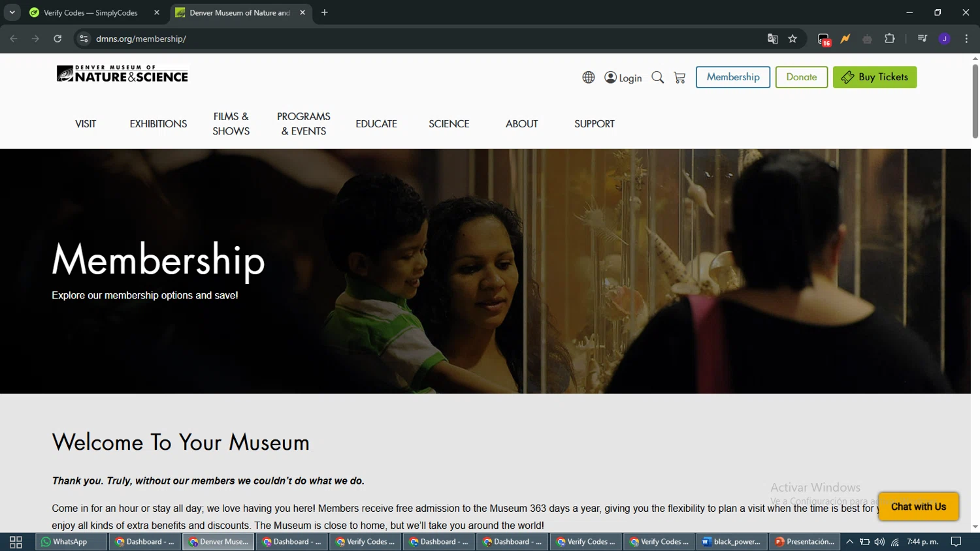
Task: Open the volume icon in system tray
Action: [x=879, y=542]
